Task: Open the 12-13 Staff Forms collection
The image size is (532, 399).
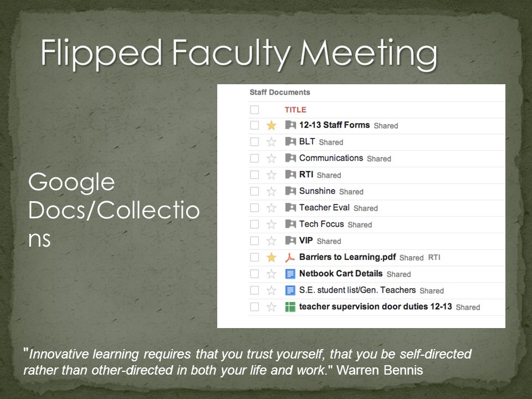Action: [x=334, y=125]
